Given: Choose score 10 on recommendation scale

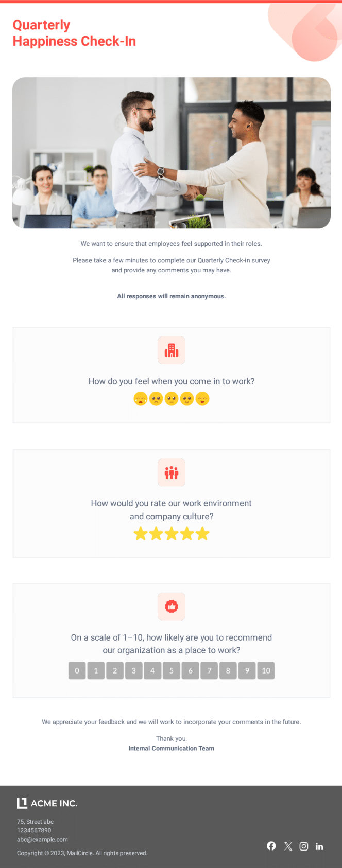Looking at the screenshot, I should click(x=266, y=670).
